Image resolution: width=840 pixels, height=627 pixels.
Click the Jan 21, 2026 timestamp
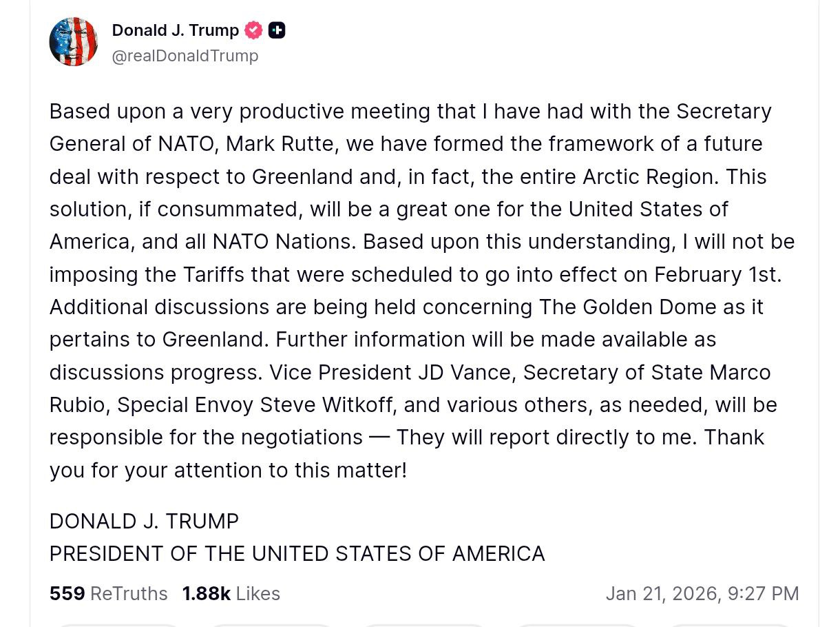pos(702,593)
